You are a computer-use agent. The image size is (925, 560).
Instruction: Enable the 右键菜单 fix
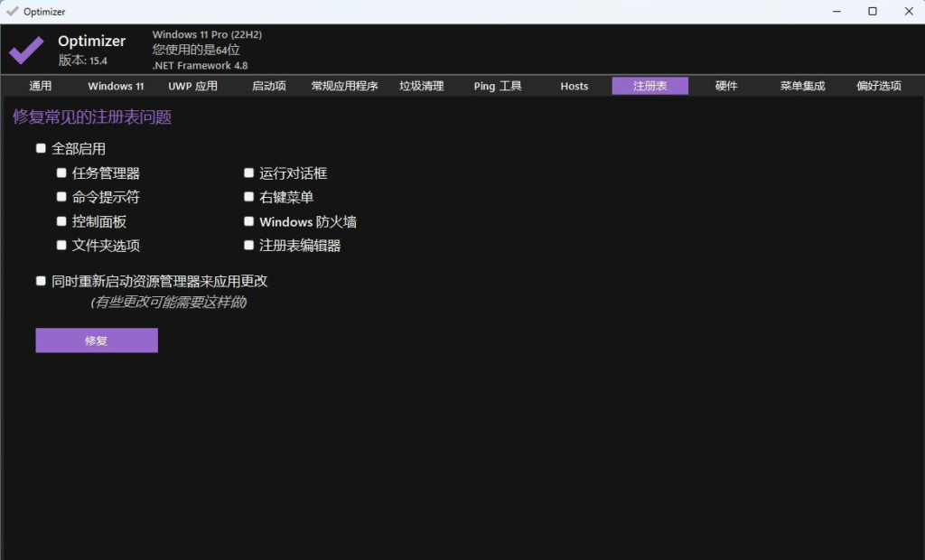(249, 196)
